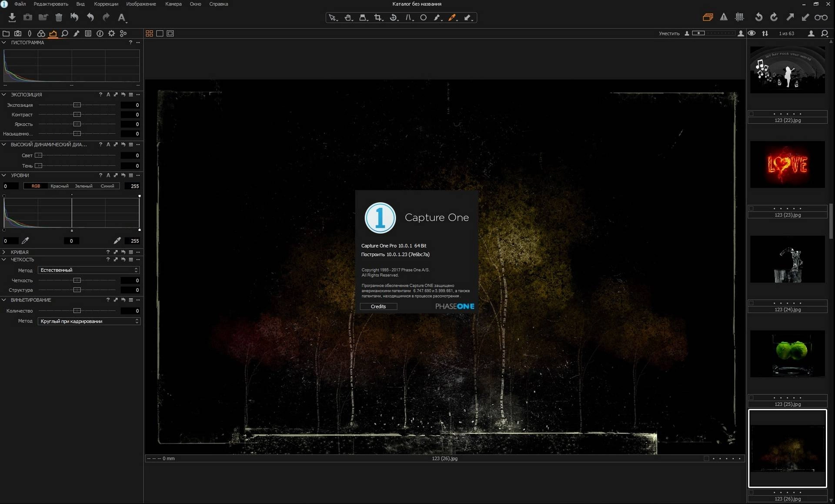Screen dimensions: 835x504
Task: Click the Свет highlight slider handle
Action: 38,155
